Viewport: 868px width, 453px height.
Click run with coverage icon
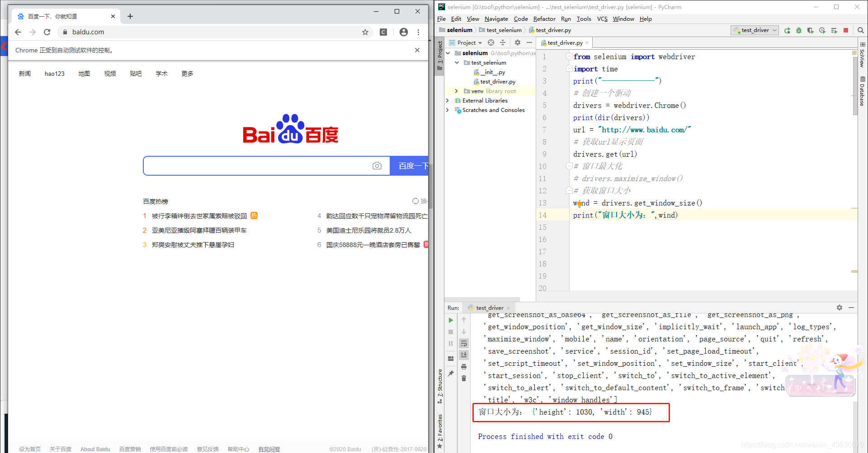pos(811,30)
